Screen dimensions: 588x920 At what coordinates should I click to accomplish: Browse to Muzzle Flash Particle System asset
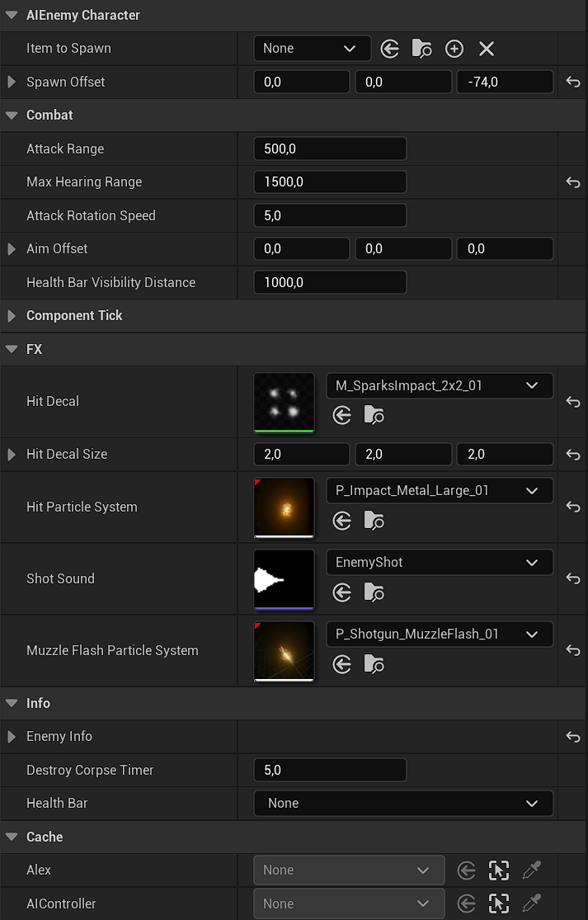click(374, 664)
